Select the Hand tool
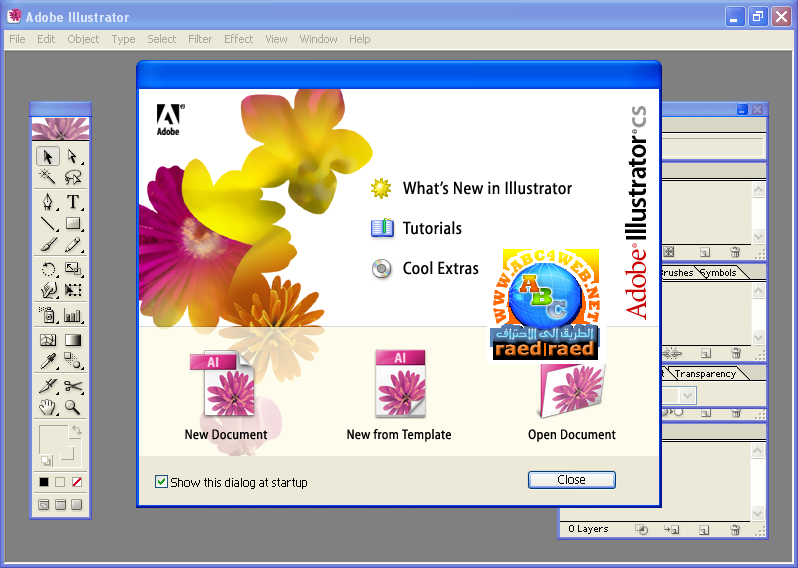The height and width of the screenshot is (568, 798). coord(48,407)
